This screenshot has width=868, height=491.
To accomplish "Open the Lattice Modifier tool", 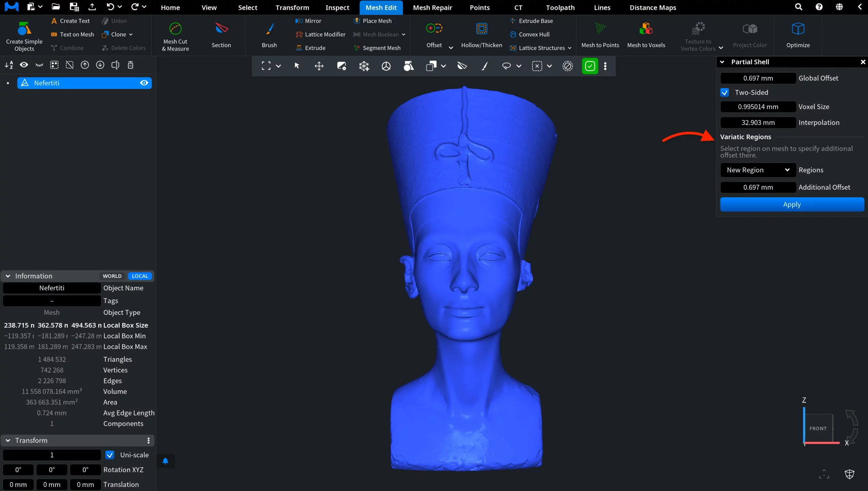I will (320, 34).
